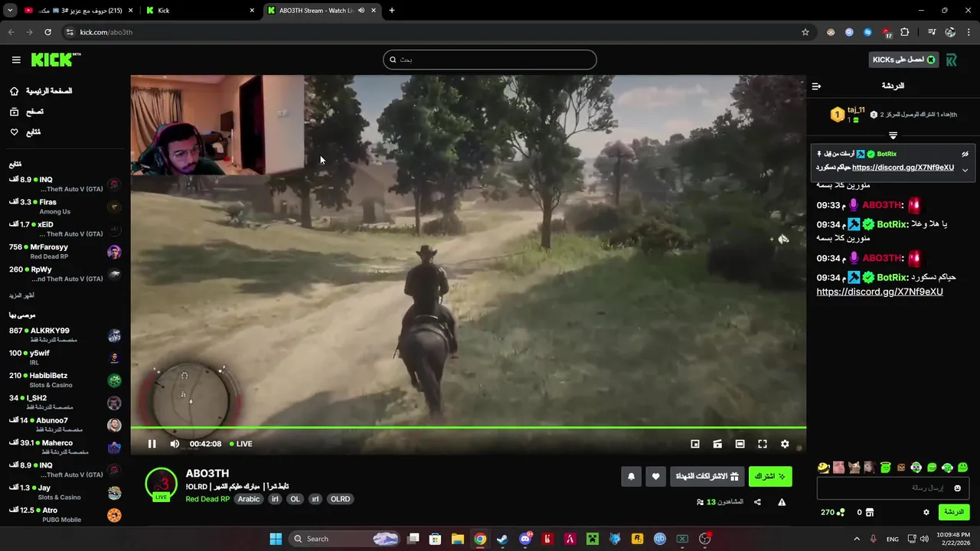This screenshot has height=551, width=980.
Task: Select the OL tag
Action: (295, 499)
